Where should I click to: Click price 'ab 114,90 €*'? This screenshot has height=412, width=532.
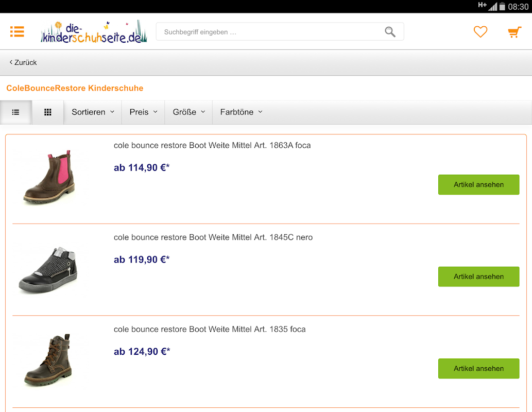click(x=142, y=168)
